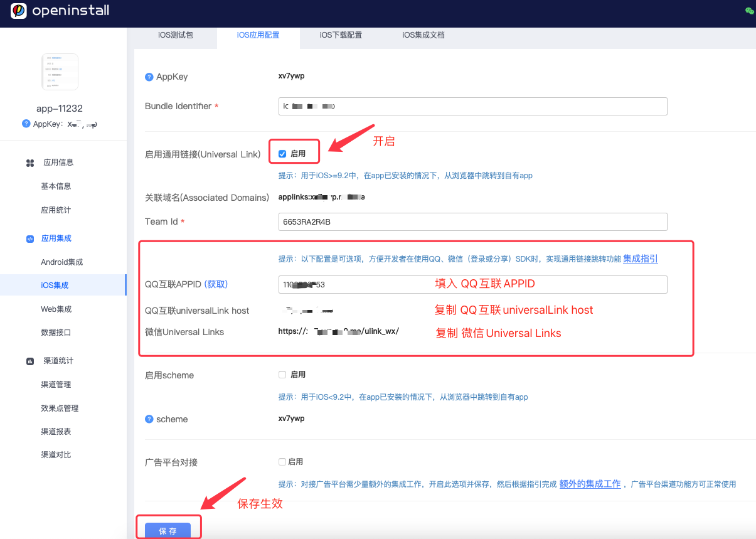Enable the 启用scheme checkbox
The width and height of the screenshot is (756, 539).
coord(282,375)
